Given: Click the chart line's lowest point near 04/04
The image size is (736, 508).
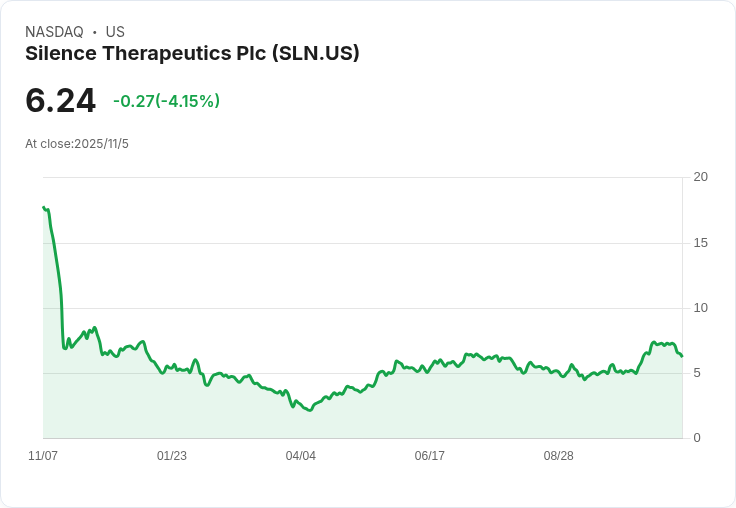Looking at the screenshot, I should [311, 410].
